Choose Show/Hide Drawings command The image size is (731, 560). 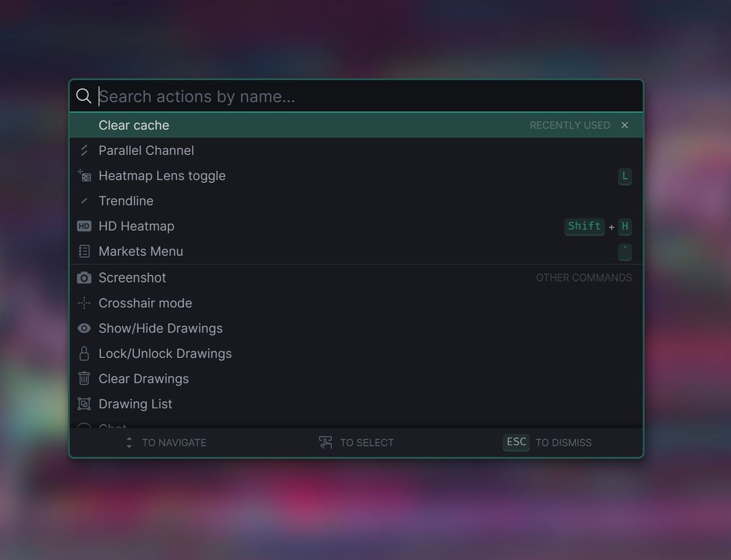click(356, 328)
